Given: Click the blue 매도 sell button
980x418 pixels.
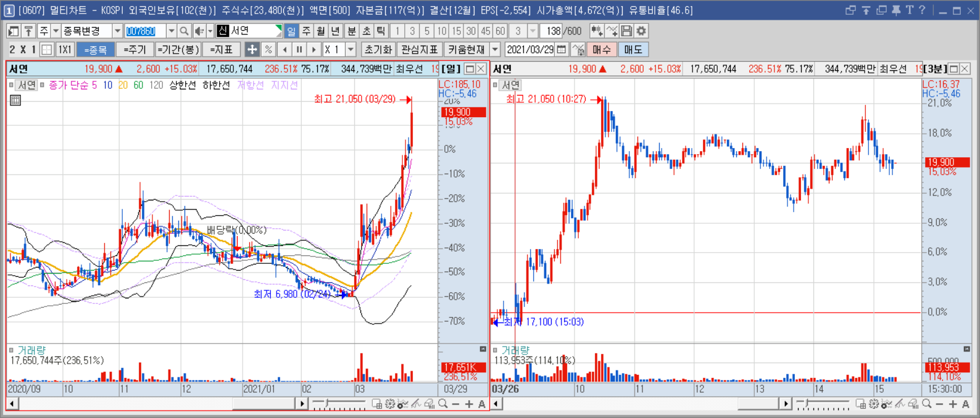Looking at the screenshot, I should [633, 49].
